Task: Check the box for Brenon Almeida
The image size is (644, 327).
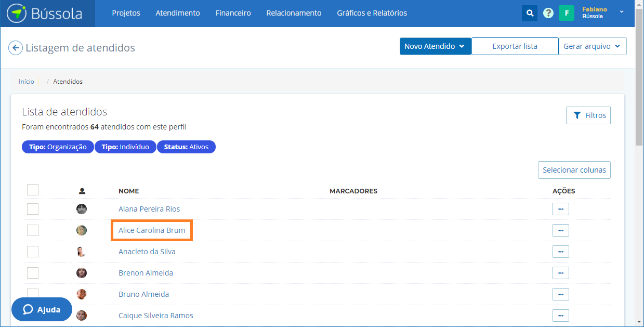Action: click(x=33, y=273)
